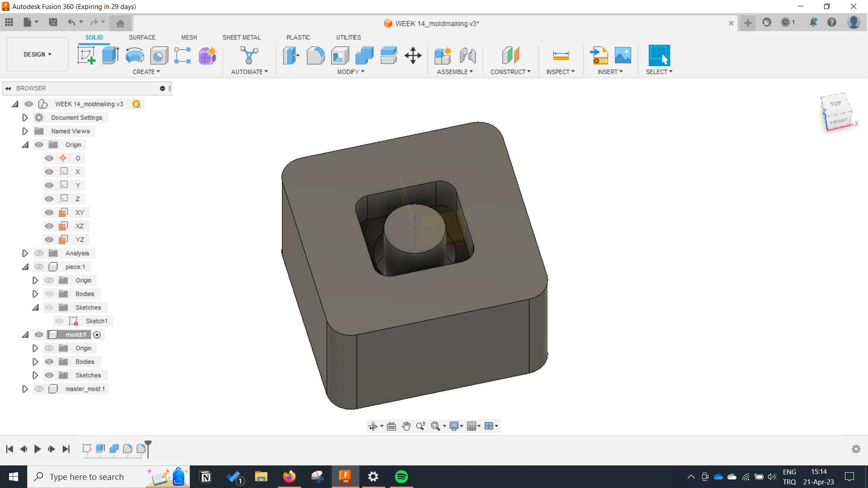Screen dimensions: 868x488
Task: Select last fillet feature in timeline
Action: (141, 449)
